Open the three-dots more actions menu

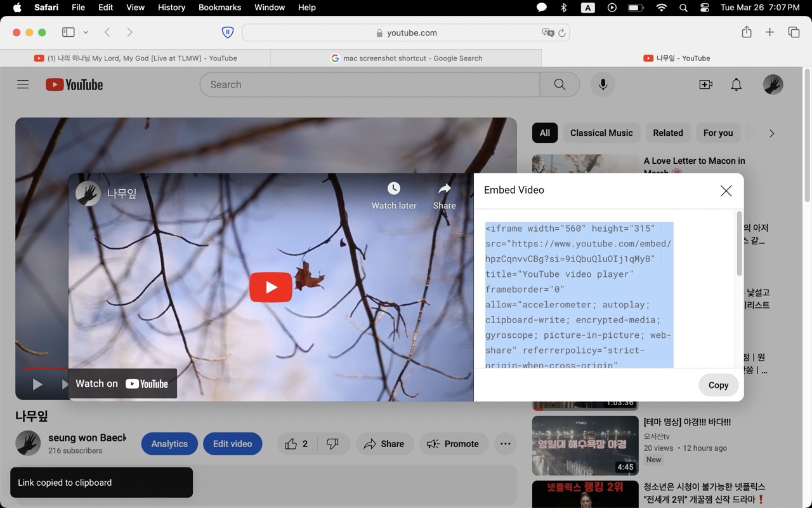505,444
